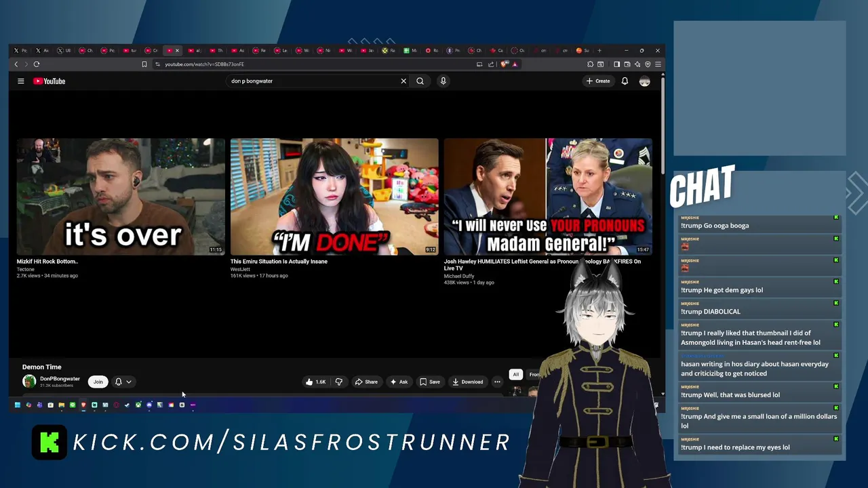Click '161K views • 17 hours ago' text
Screen dimensions: 868x488
coord(259,276)
